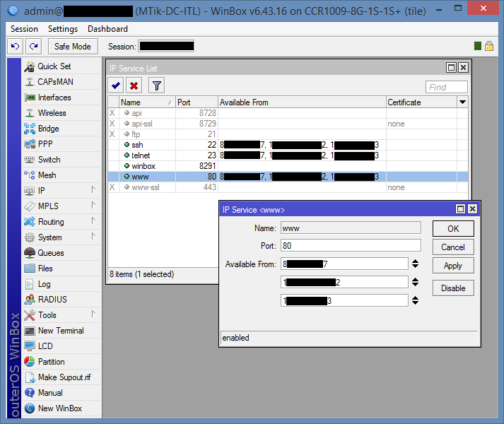This screenshot has width=504, height=424.
Task: Select the winbox service row
Action: 288,166
